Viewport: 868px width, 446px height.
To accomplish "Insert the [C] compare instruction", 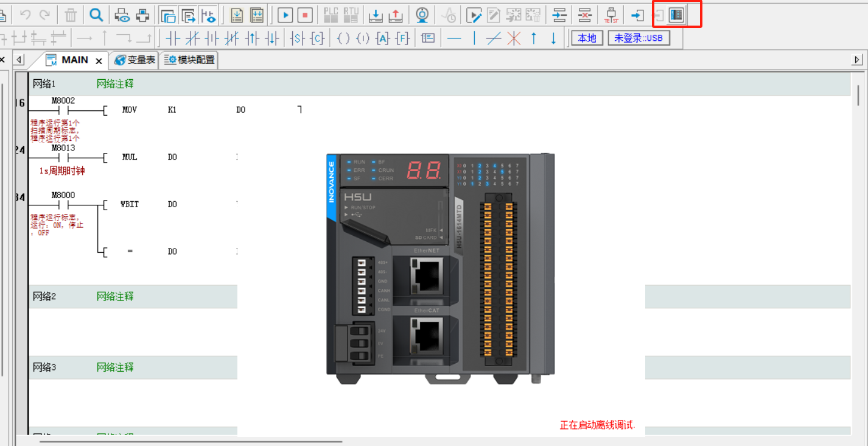I will click(317, 38).
